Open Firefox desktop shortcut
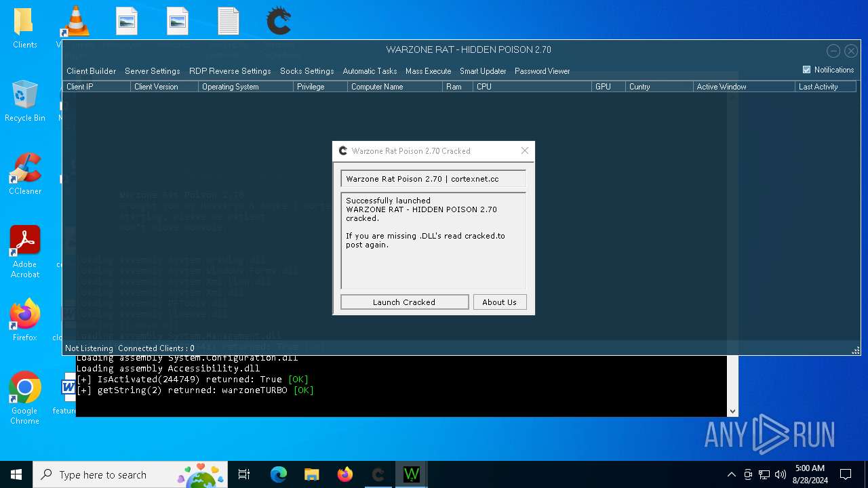Image resolution: width=868 pixels, height=488 pixels. (25, 321)
